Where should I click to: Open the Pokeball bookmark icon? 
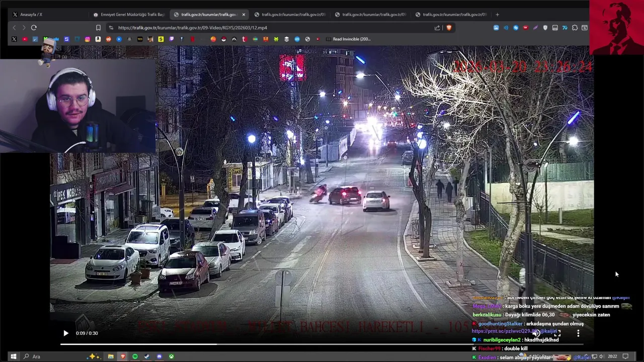[x=223, y=39]
